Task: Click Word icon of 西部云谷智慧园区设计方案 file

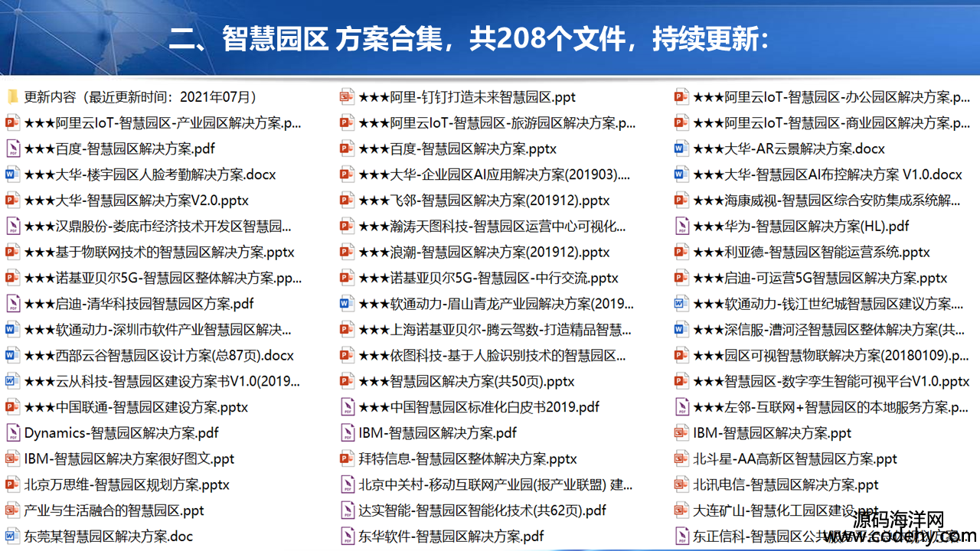Action: (12, 355)
